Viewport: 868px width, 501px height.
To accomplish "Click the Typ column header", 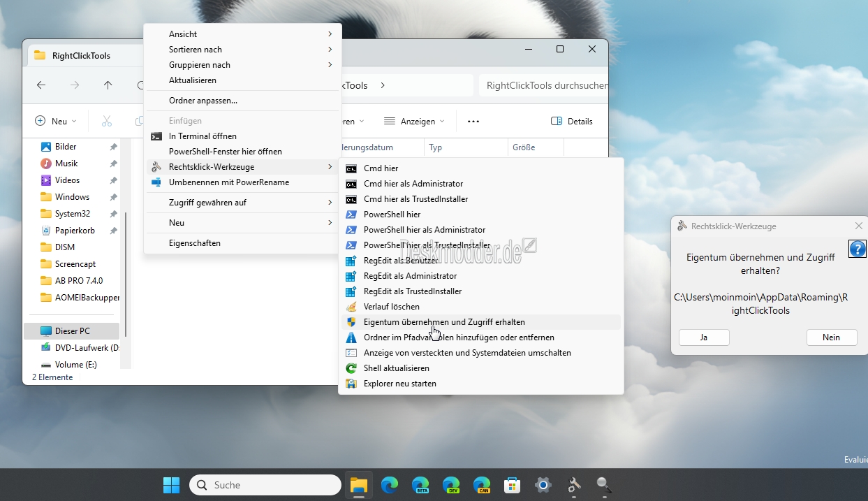I will (466, 147).
